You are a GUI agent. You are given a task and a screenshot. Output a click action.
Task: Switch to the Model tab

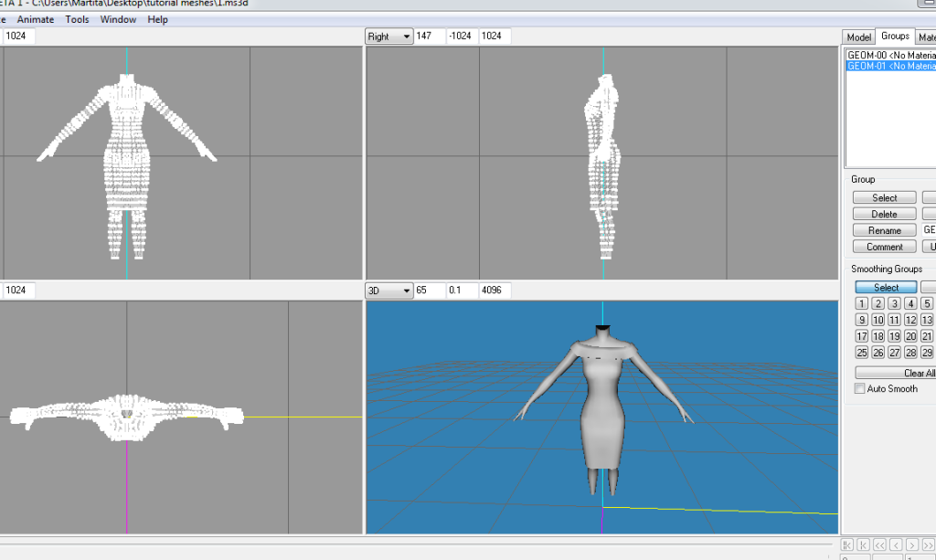(x=858, y=37)
